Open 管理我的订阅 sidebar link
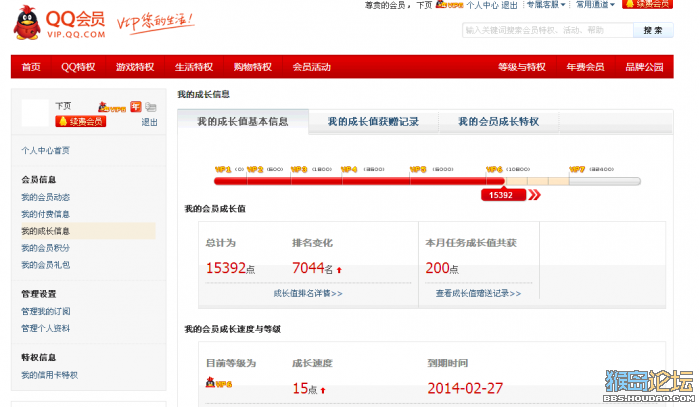 point(46,311)
